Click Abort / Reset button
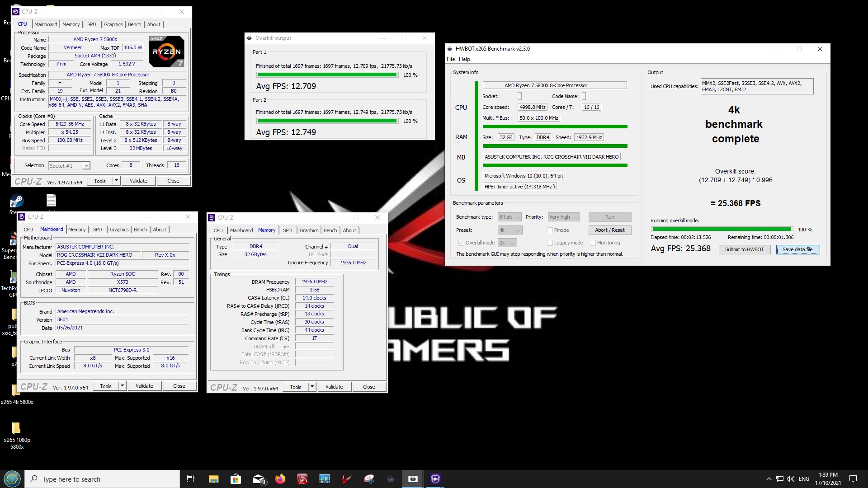This screenshot has height=488, width=868. pyautogui.click(x=609, y=230)
